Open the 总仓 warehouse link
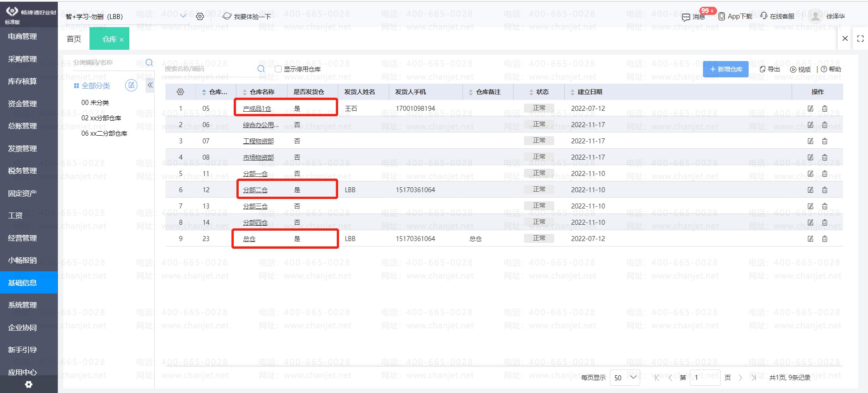The image size is (868, 393). point(249,239)
